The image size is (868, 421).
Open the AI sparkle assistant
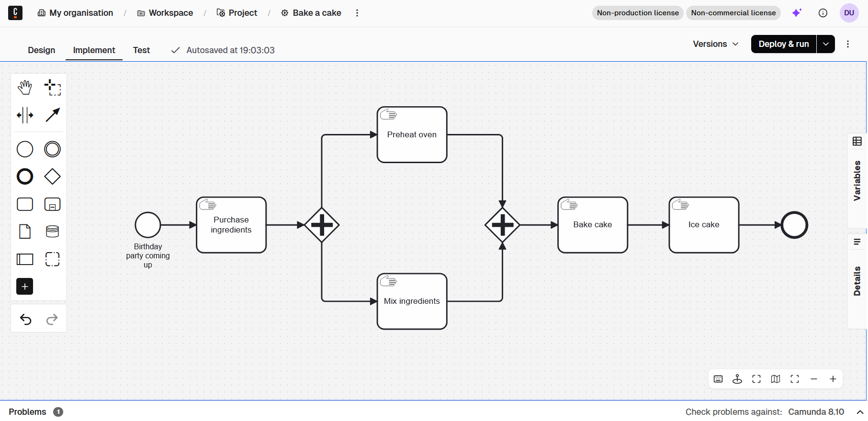797,13
